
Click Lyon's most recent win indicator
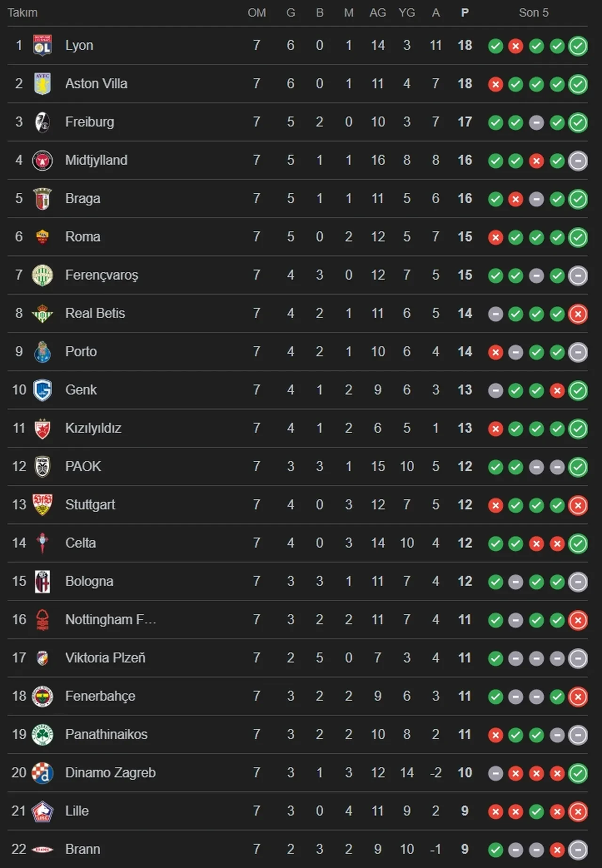(x=578, y=46)
